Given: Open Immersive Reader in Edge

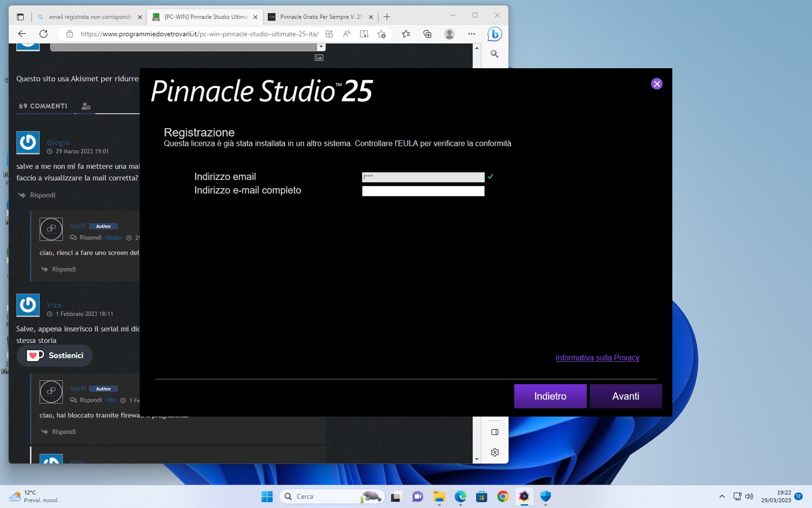Looking at the screenshot, I should [x=364, y=34].
